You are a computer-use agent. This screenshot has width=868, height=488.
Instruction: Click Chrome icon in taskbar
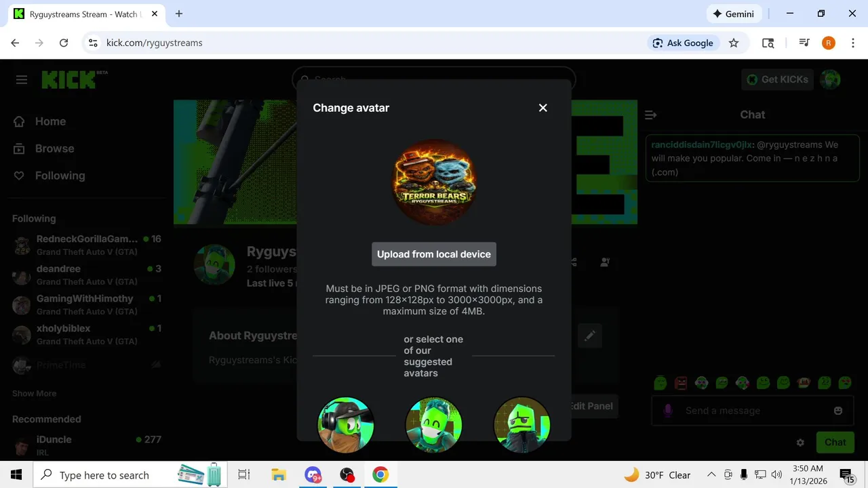380,475
